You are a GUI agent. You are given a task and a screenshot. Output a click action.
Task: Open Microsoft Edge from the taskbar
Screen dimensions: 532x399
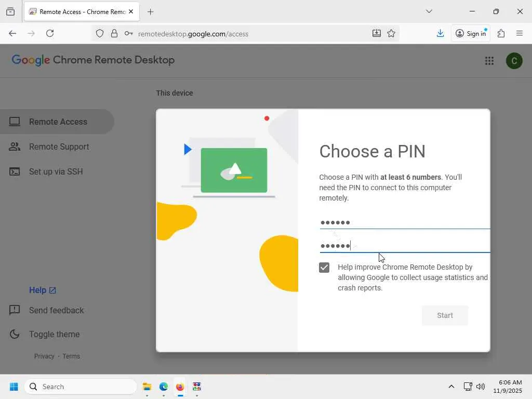tap(164, 387)
